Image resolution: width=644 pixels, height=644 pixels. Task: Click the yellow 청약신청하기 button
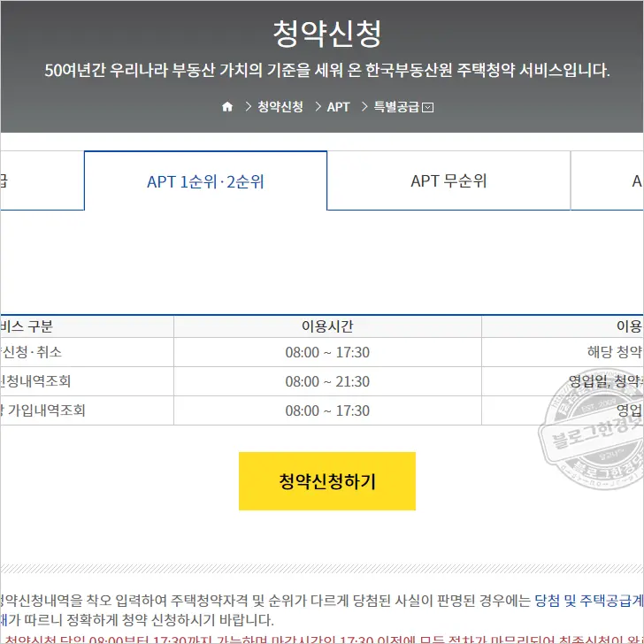[327, 481]
